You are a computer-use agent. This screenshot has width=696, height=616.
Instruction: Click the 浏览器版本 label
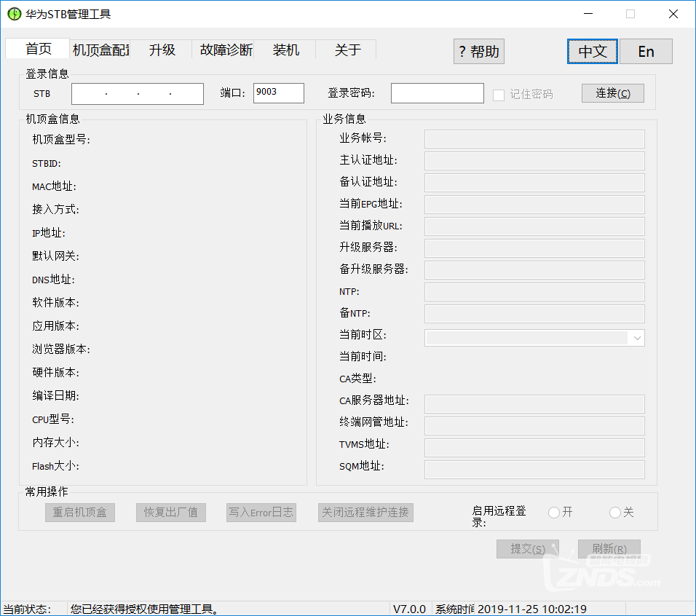[61, 350]
